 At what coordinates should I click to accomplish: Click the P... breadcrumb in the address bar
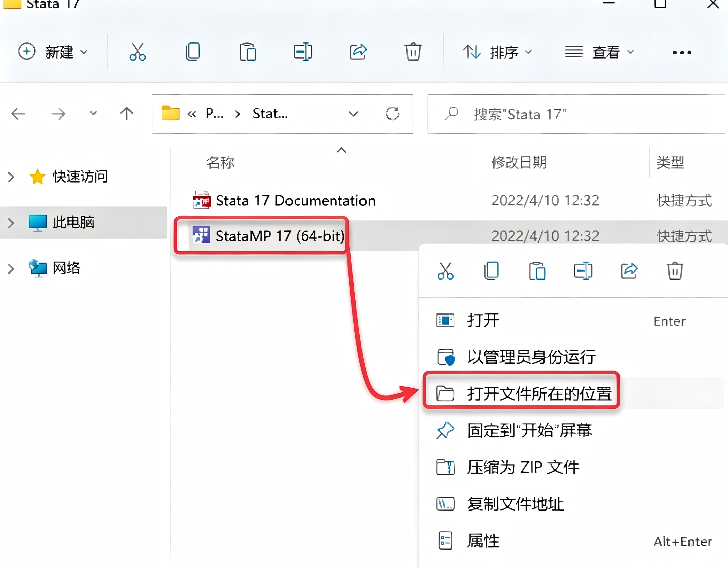(x=214, y=114)
